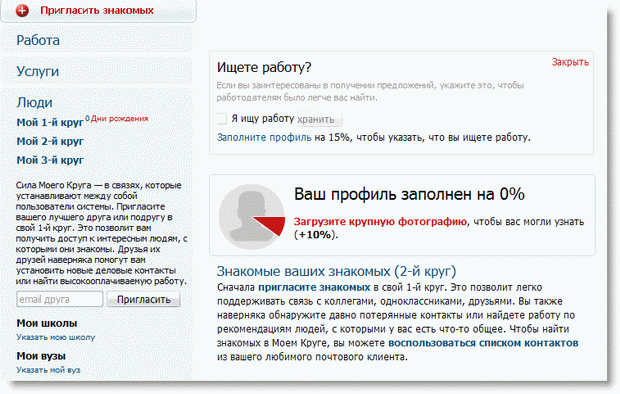620x394 pixels.
Task: Click the profile avatar completion chart
Action: (x=252, y=216)
